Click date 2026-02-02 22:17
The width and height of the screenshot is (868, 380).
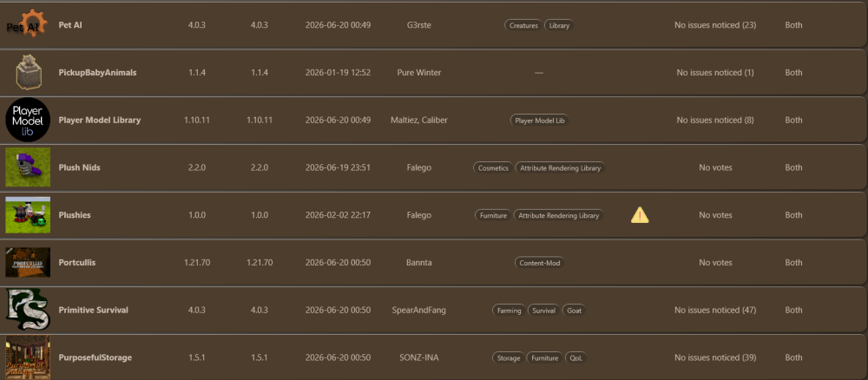338,214
